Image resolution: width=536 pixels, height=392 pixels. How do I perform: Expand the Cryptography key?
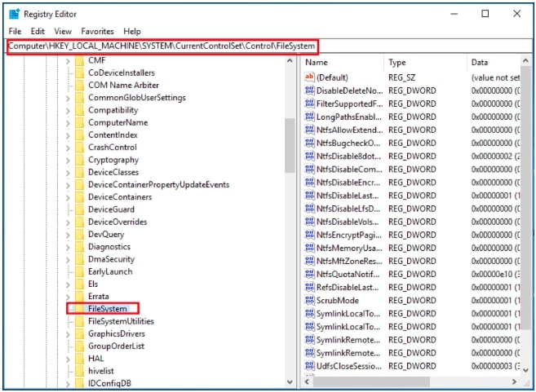pos(68,161)
